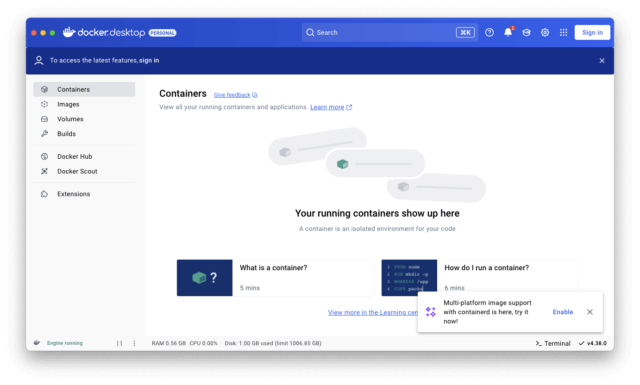This screenshot has width=640, height=385.
Task: Click version v4.38.0 in status bar
Action: click(593, 343)
